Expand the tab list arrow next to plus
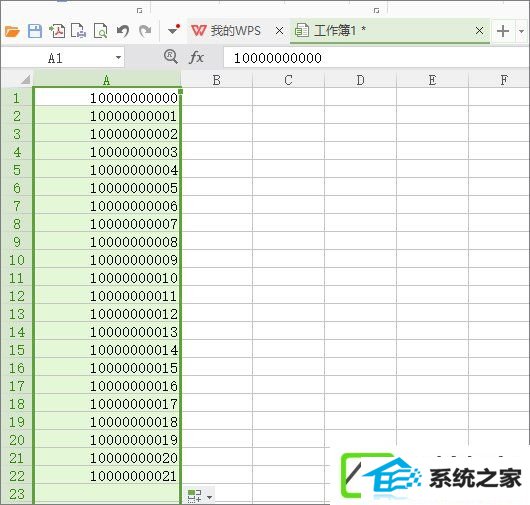530x505 pixels. pos(521,31)
